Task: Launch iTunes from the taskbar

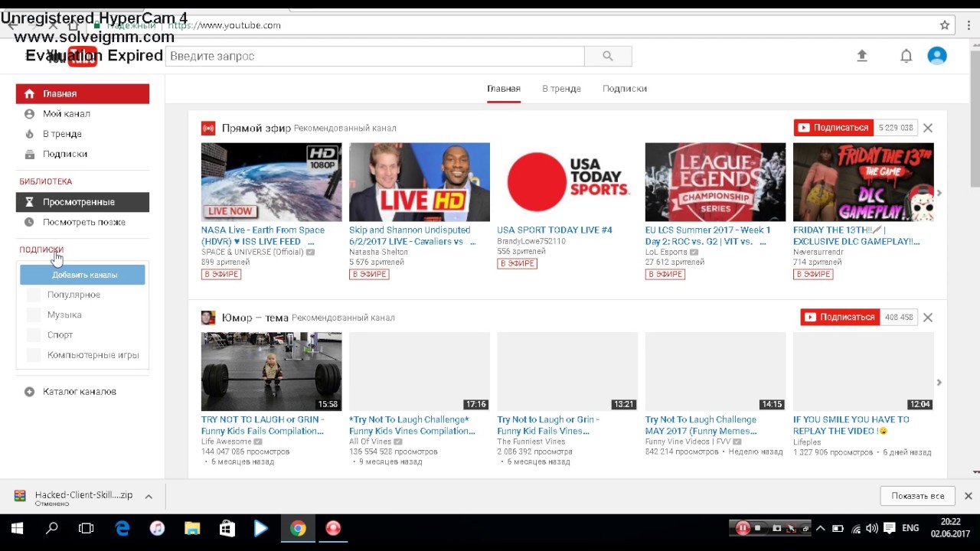Action: [157, 528]
